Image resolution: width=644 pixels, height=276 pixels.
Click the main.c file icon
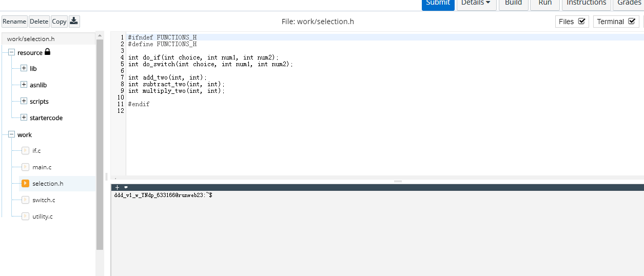25,167
